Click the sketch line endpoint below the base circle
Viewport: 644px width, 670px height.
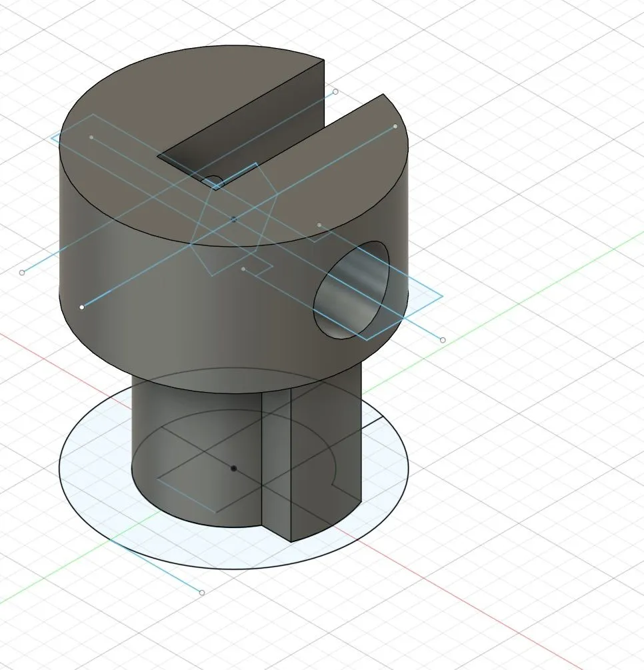point(202,593)
